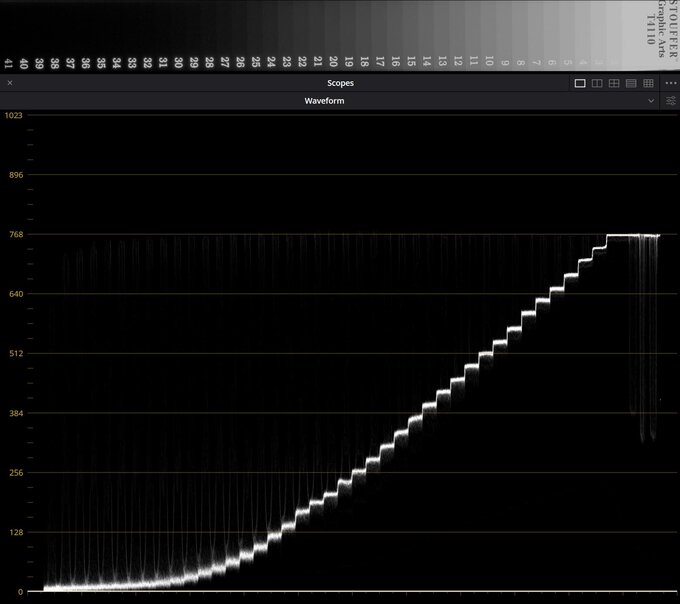Click the 1023 scale label
The image size is (680, 604).
tap(13, 115)
